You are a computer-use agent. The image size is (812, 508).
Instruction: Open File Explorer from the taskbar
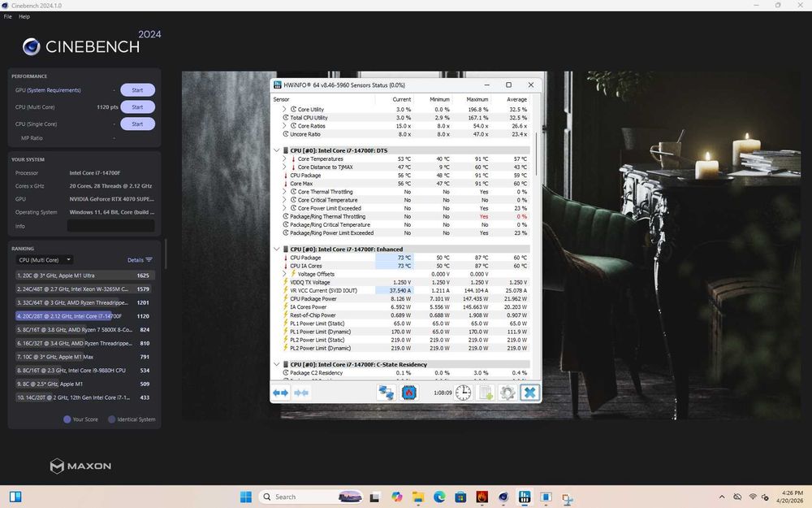point(418,497)
